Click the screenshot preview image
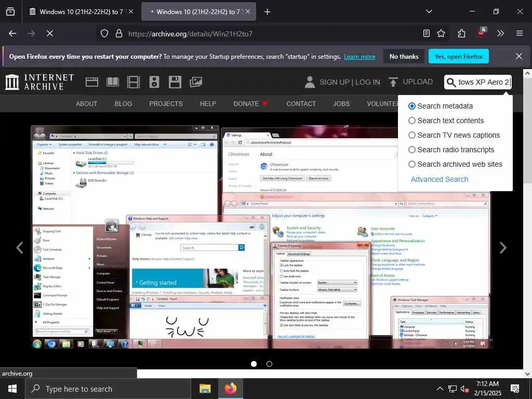532x399 pixels. coord(262,237)
